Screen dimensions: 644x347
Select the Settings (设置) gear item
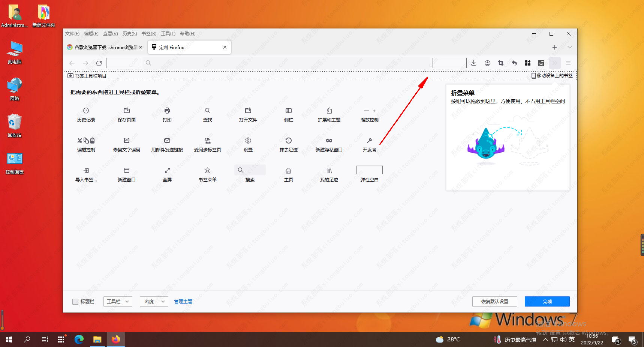pos(248,145)
